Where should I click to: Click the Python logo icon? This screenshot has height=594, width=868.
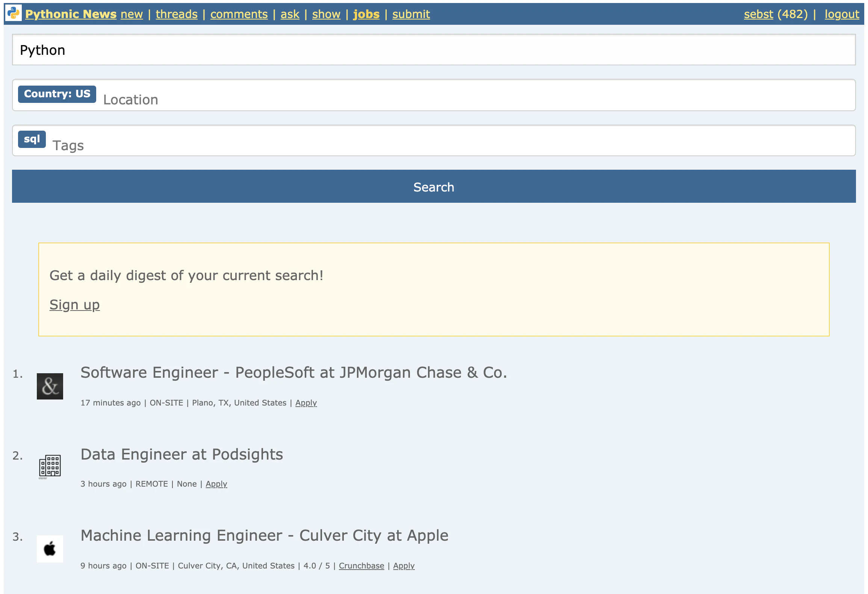click(x=14, y=14)
